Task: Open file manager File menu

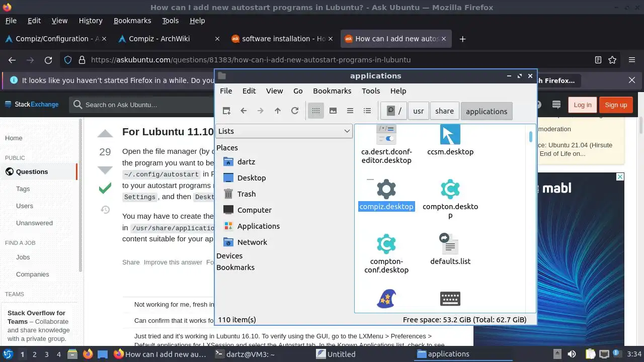Action: [x=226, y=91]
